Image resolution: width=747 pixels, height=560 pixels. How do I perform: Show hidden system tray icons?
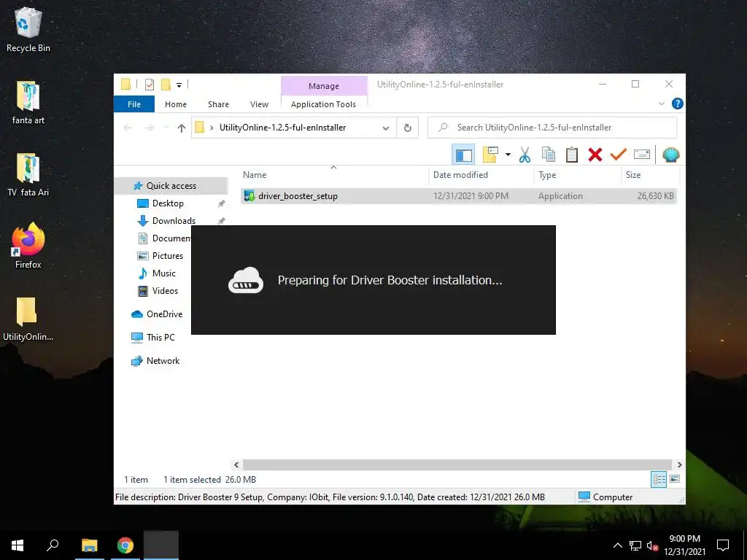(x=617, y=545)
